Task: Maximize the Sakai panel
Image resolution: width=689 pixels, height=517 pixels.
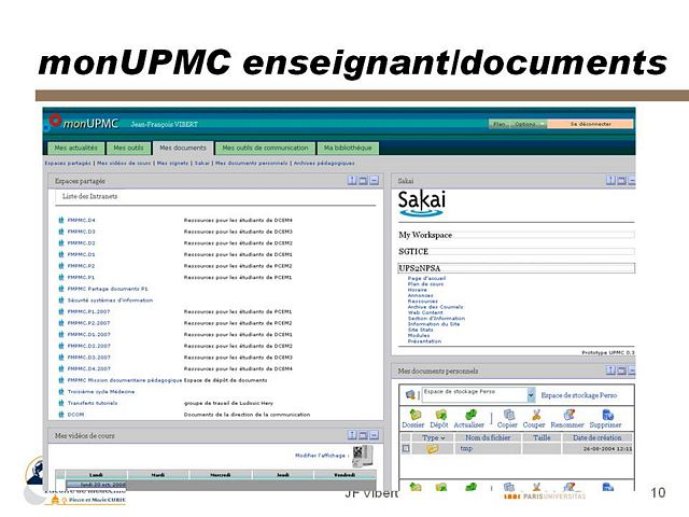Action: click(x=621, y=180)
